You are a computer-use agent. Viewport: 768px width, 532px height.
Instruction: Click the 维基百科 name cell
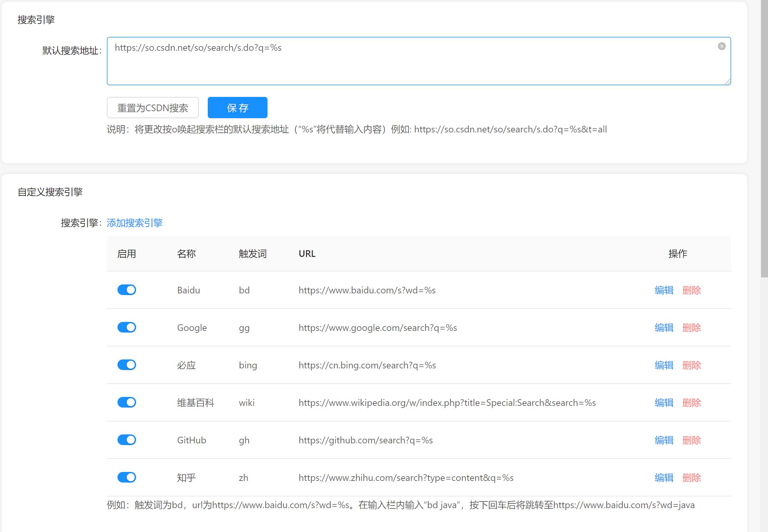(196, 403)
